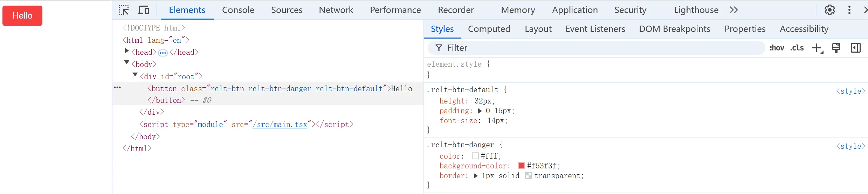This screenshot has height=194, width=868.
Task: Open the three-dot actions for button node
Action: coord(117,87)
